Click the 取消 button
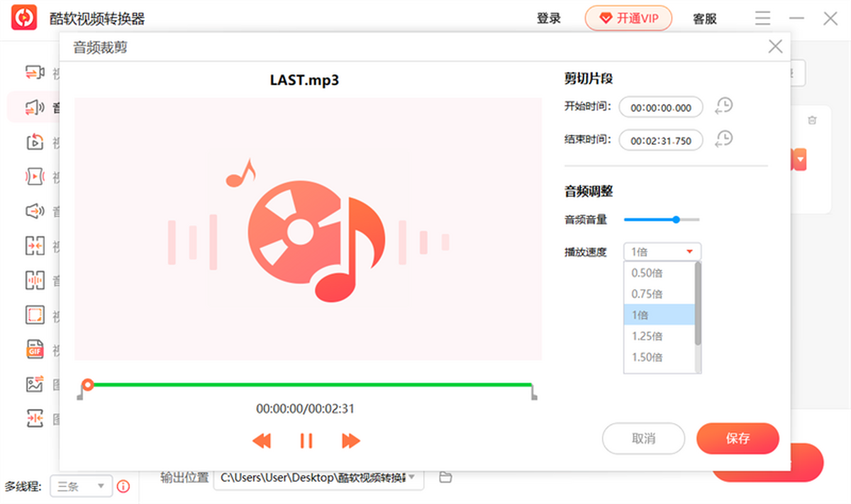851x504 pixels. 643,439
